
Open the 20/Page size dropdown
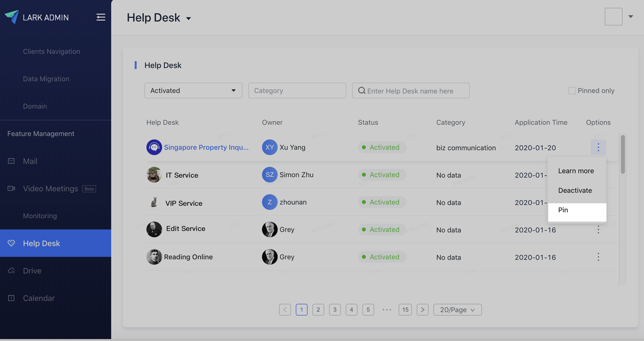(457, 309)
